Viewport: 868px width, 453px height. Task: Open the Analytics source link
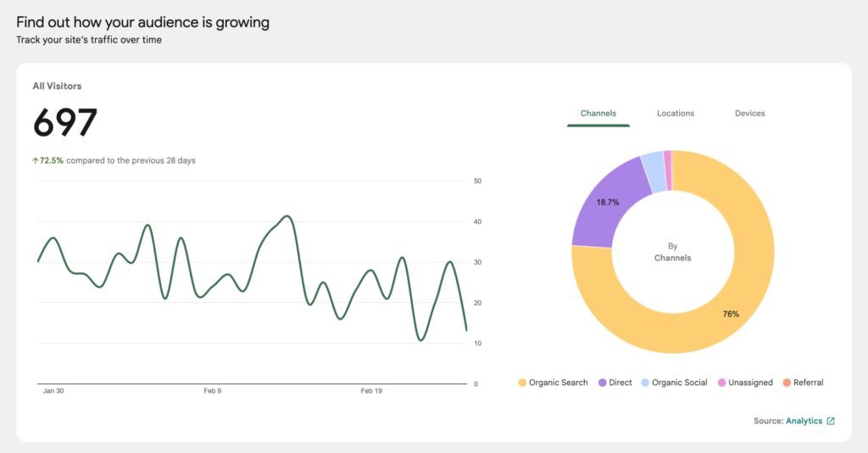804,421
